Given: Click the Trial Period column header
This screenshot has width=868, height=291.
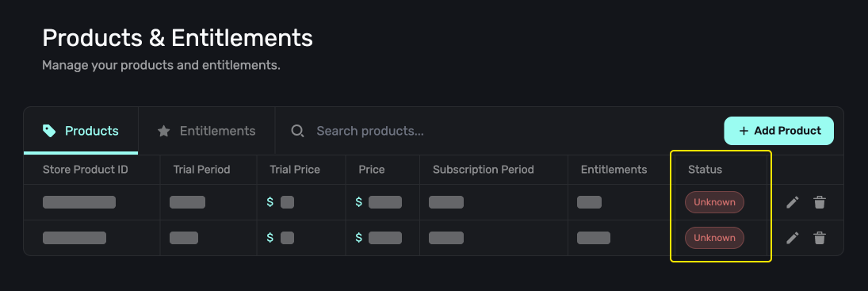Looking at the screenshot, I should pyautogui.click(x=201, y=170).
